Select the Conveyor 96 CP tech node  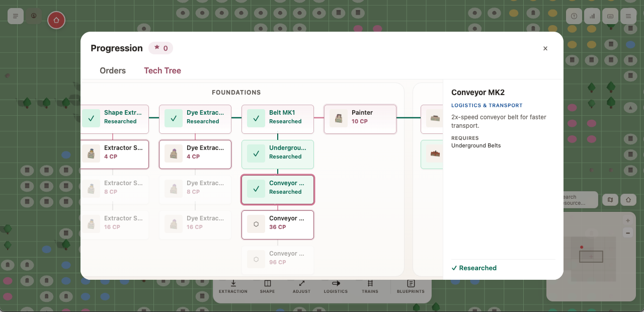point(278,260)
